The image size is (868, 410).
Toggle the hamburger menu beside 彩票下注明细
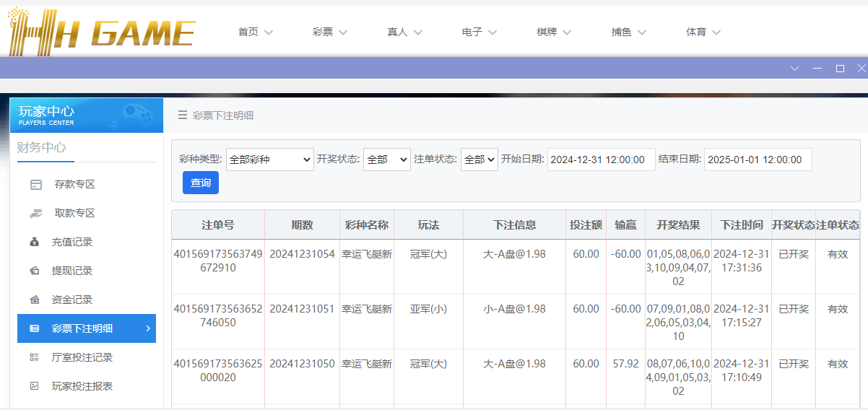[183, 115]
